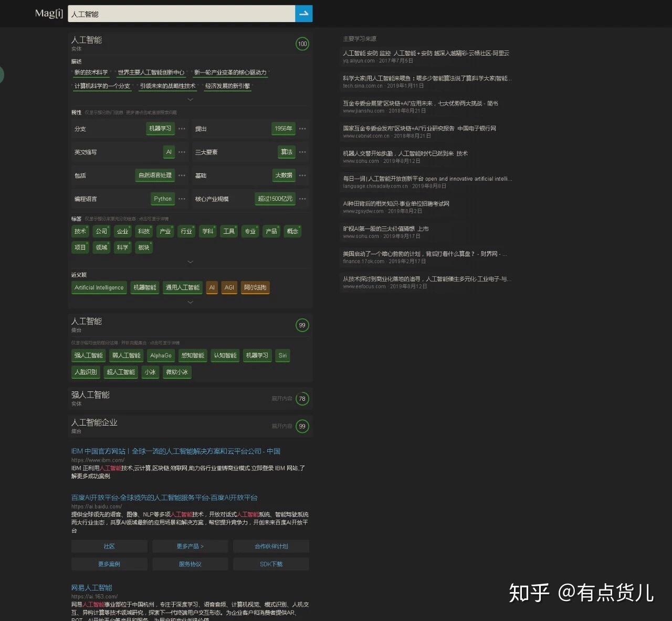This screenshot has height=621, width=672.
Task: Click the ellipsis beside 英文缩写 AI
Action: click(182, 152)
